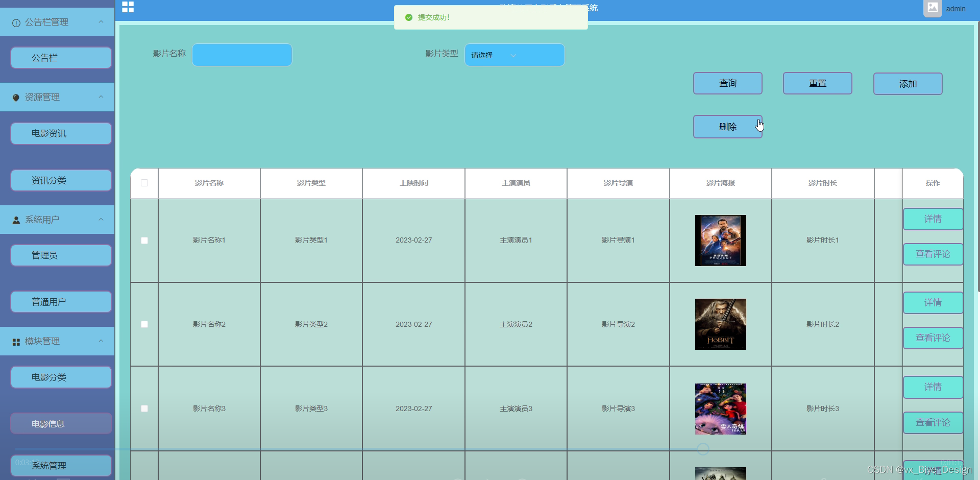Open 管理员 in sidebar

(61, 255)
